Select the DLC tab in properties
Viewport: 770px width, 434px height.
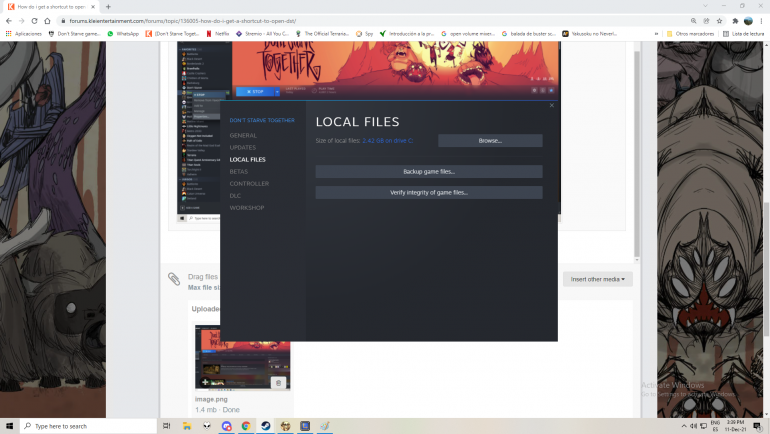click(x=235, y=195)
